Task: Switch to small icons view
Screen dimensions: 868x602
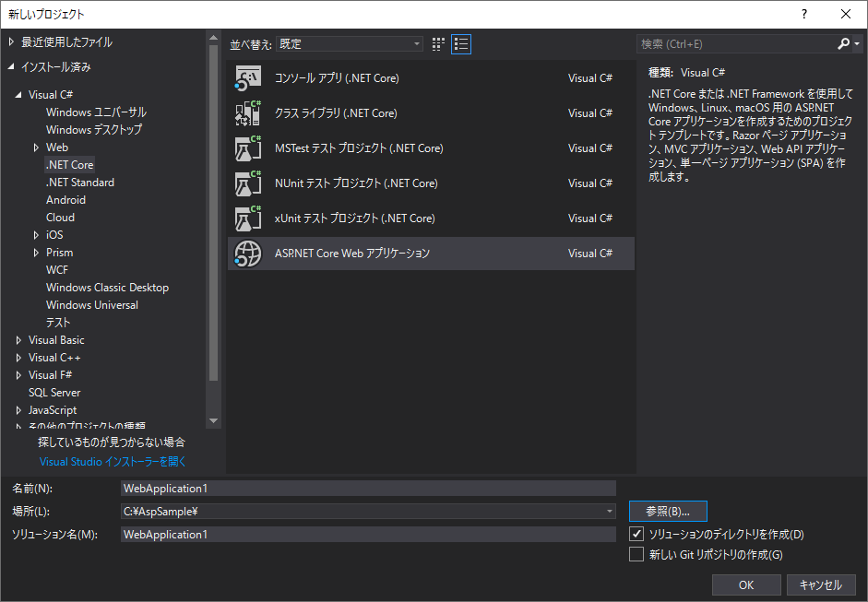Action: (x=437, y=43)
